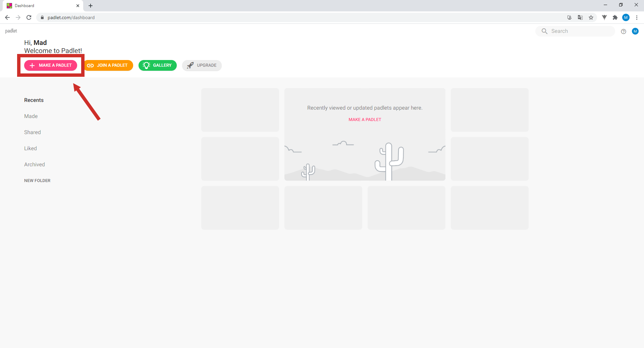This screenshot has width=644, height=348.
Task: Click the translate page icon
Action: coord(580,17)
